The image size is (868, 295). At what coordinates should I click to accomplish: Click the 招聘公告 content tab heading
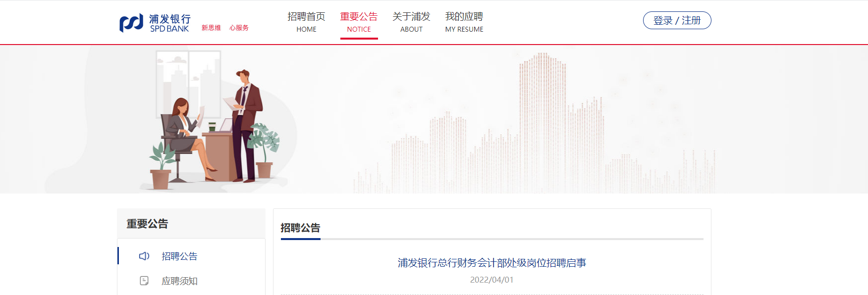tap(300, 228)
